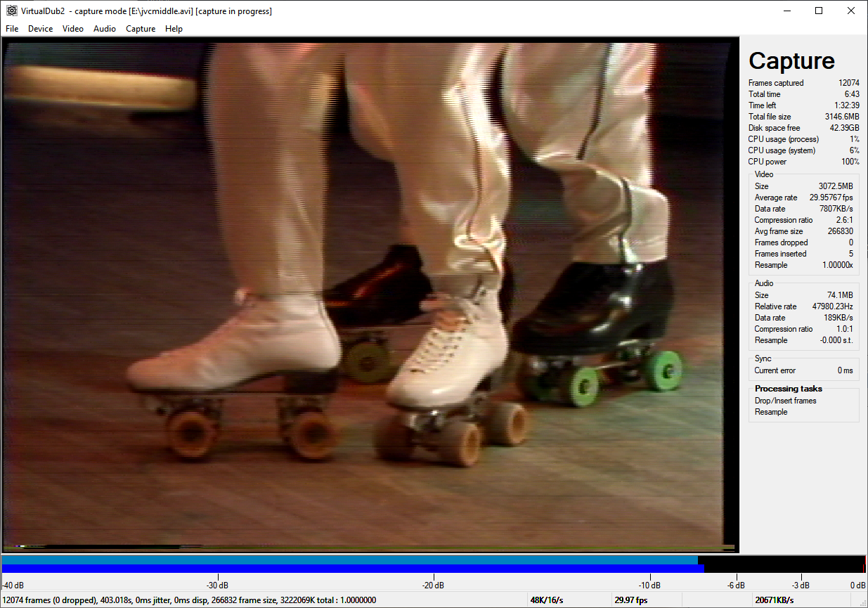Maximize the VirtualDub2 capture window
Image resolution: width=868 pixels, height=608 pixels.
point(819,11)
